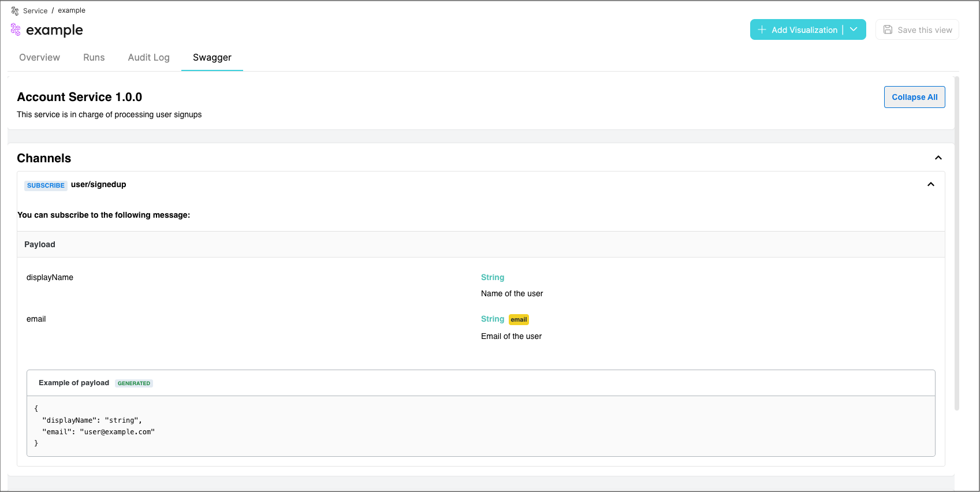
Task: Go to the Audit Log tab
Action: pos(148,58)
